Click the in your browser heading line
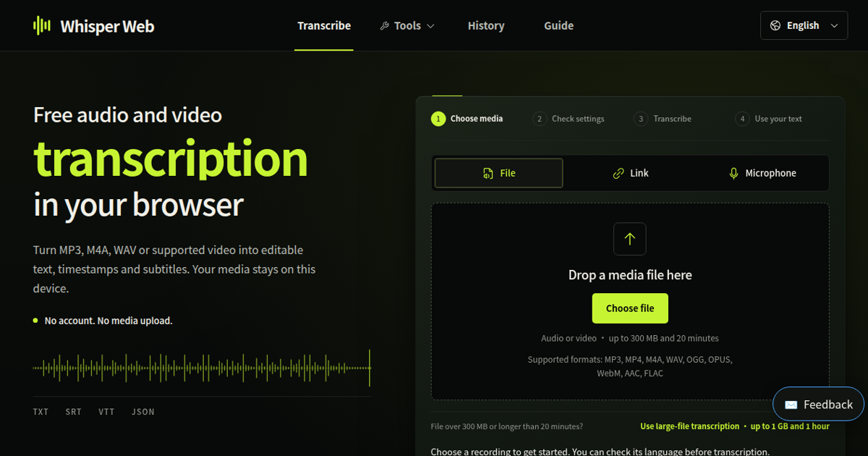Image resolution: width=868 pixels, height=456 pixels. pyautogui.click(x=138, y=205)
